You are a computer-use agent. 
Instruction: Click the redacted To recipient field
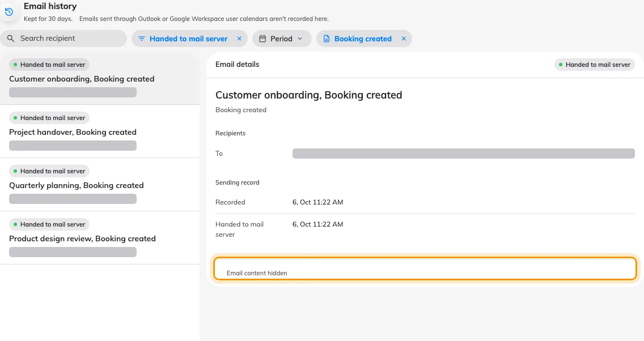click(x=463, y=154)
